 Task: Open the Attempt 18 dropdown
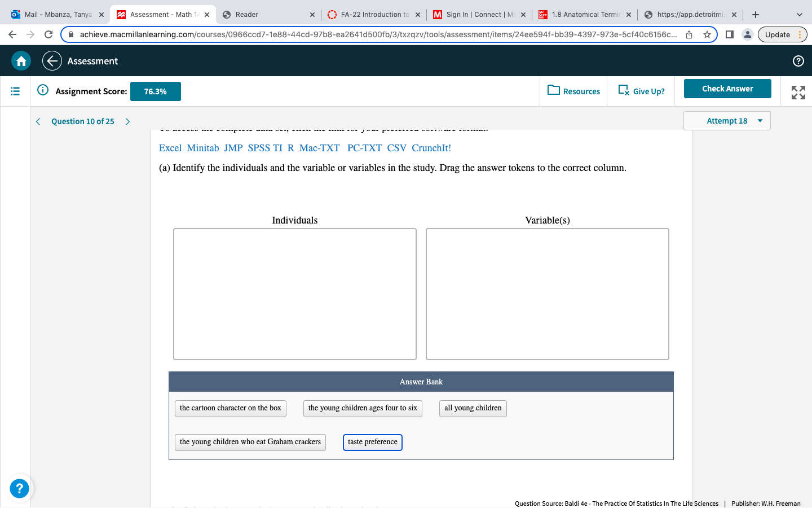[x=727, y=121]
